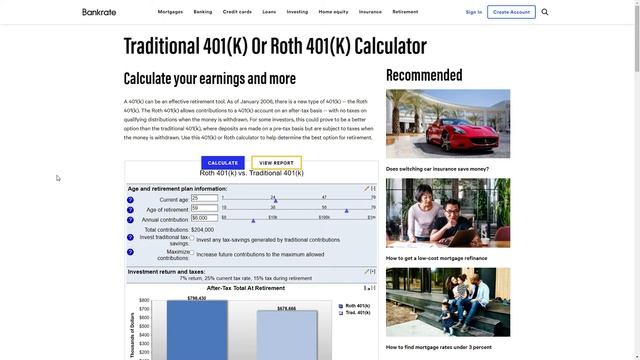Screen dimensions: 640x360
Task: Open help for Annual contribution
Action: (x=130, y=220)
